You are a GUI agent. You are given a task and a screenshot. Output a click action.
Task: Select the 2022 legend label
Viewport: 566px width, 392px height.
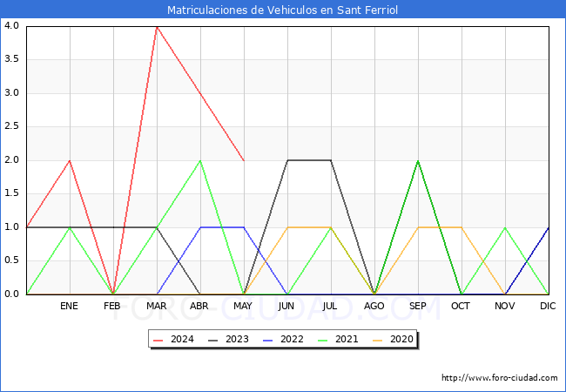click(x=292, y=340)
